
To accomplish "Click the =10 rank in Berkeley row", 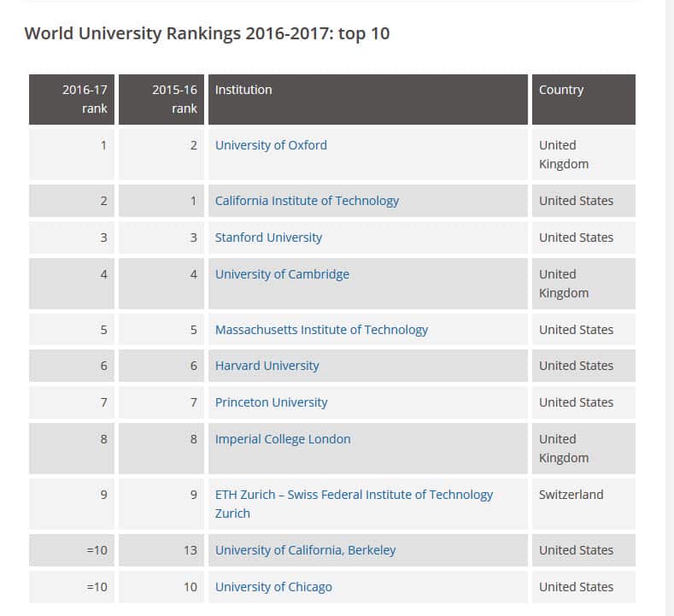I will coord(97,550).
